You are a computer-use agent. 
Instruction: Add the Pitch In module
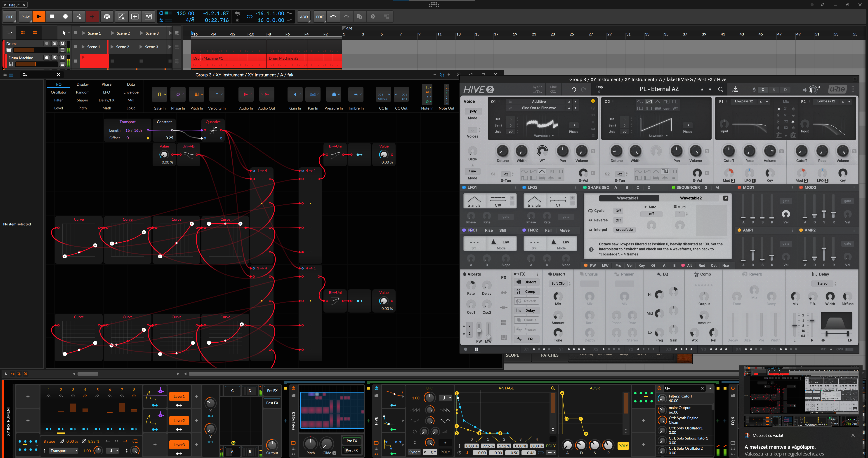point(196,95)
